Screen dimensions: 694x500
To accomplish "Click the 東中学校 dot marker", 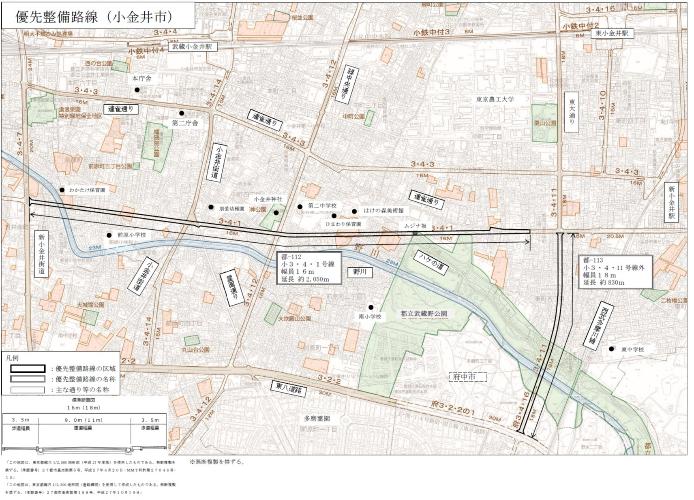I will [x=609, y=349].
